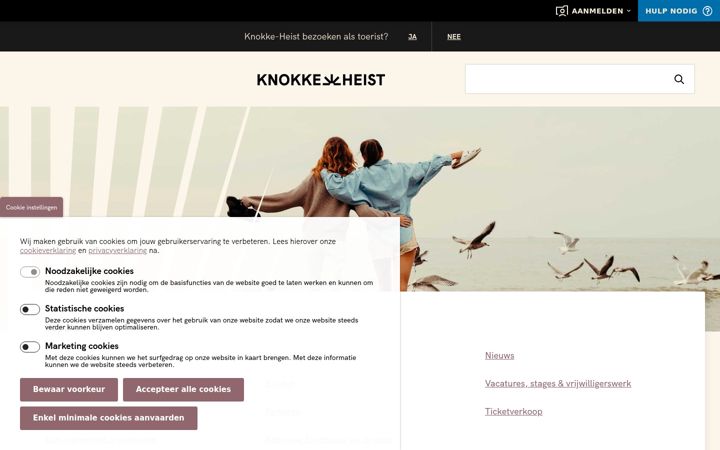Viewport: 720px width, 450px height.
Task: Enable the Statistische cookies switch
Action: coord(30,309)
